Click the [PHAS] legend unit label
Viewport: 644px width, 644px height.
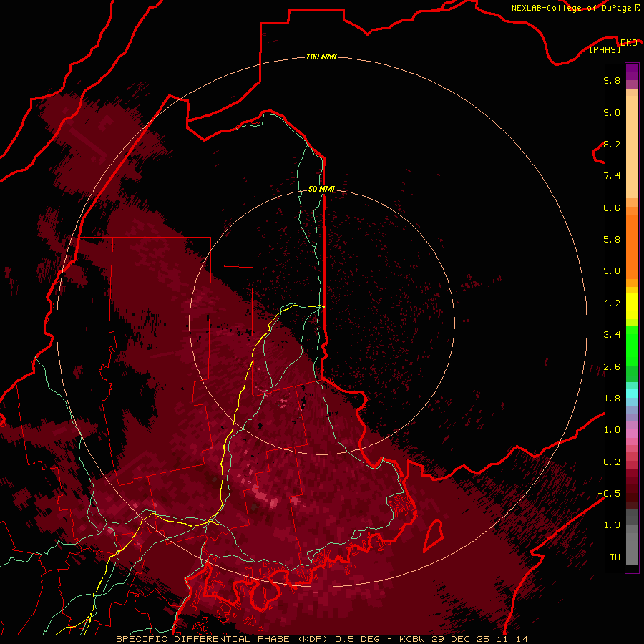605,49
